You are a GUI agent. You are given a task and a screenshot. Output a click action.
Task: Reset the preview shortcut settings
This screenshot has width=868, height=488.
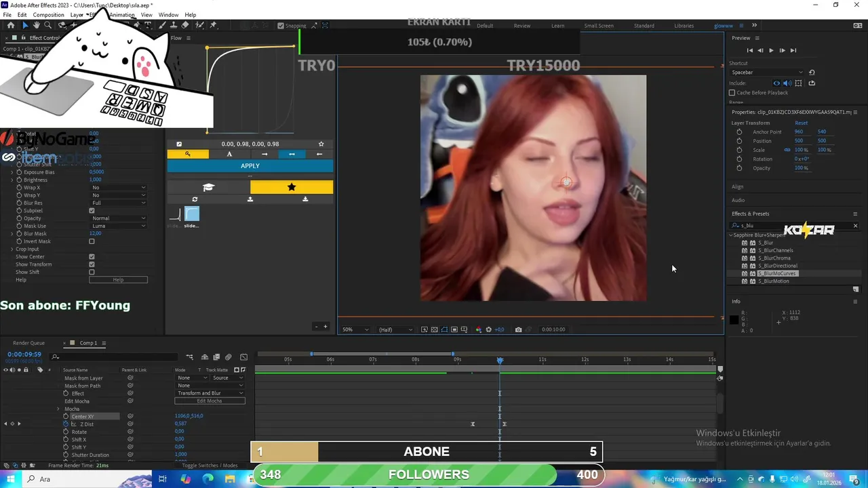pos(812,73)
